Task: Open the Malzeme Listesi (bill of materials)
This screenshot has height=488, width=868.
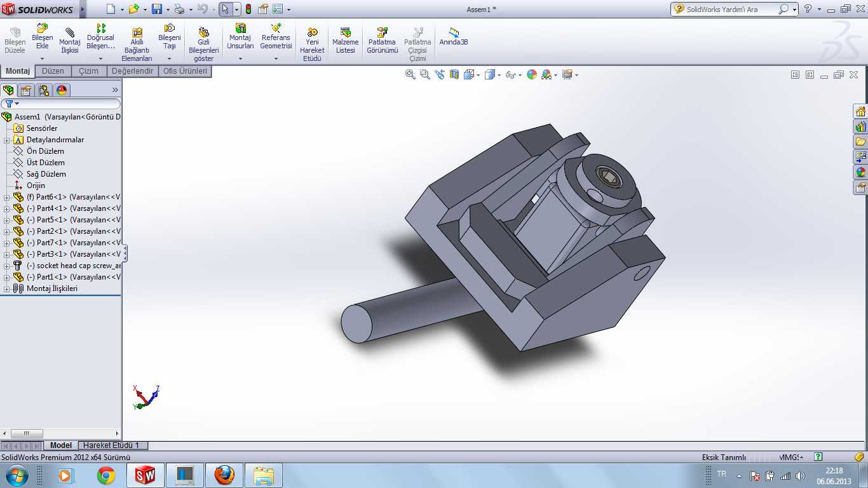Action: point(346,32)
